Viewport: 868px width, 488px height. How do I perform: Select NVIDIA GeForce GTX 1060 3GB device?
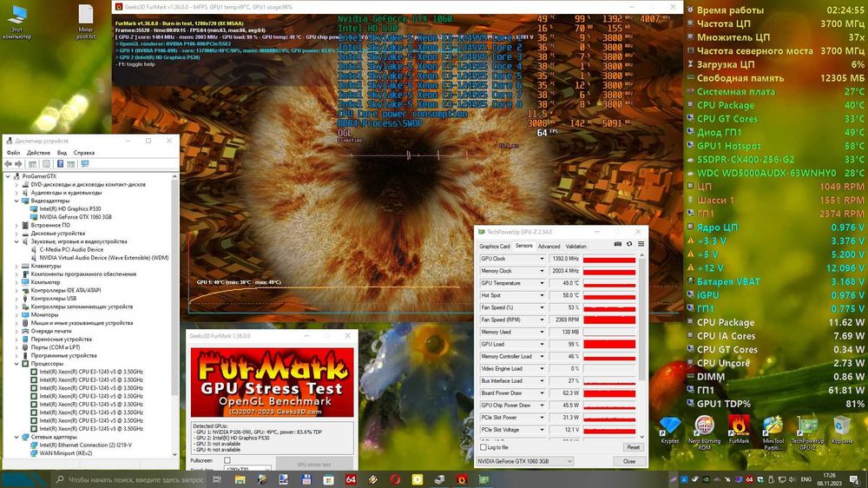pos(76,217)
